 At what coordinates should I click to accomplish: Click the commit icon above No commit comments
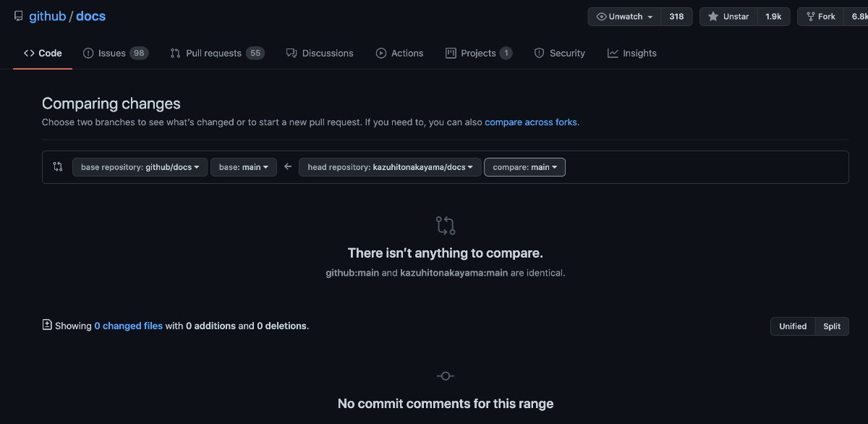click(x=446, y=376)
